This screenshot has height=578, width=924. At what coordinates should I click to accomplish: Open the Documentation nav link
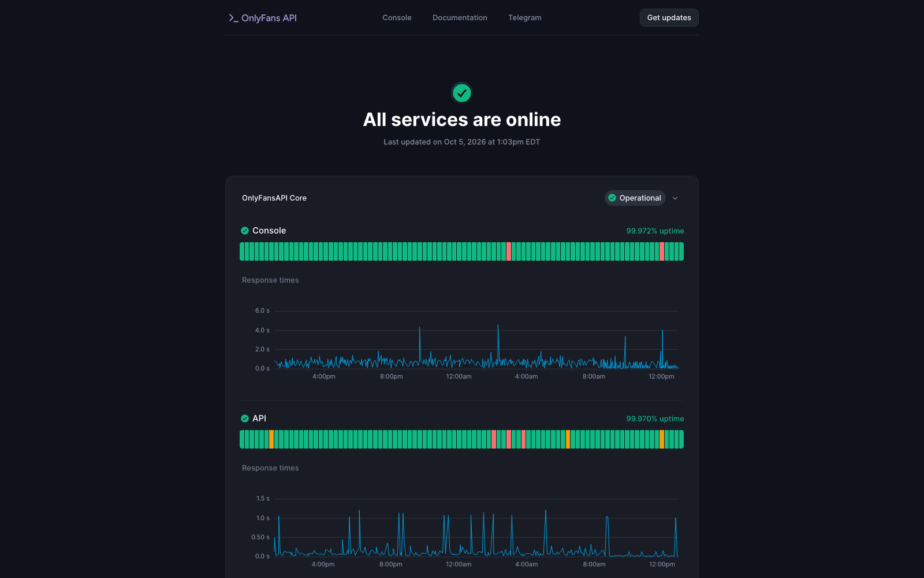[460, 18]
